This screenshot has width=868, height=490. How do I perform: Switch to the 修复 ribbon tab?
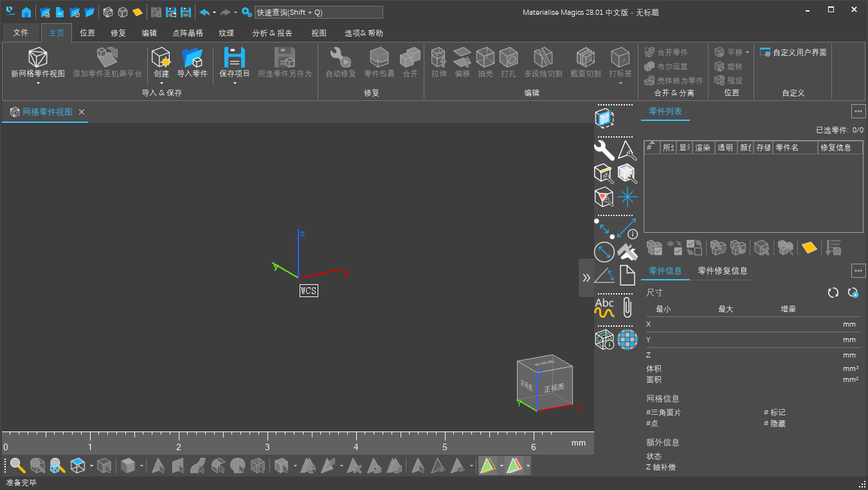(x=118, y=33)
